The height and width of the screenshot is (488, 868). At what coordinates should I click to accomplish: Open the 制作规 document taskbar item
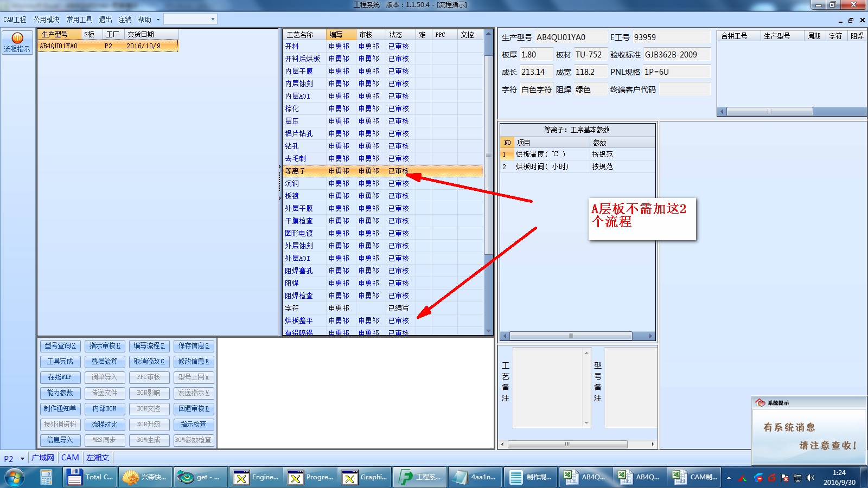coord(531,477)
